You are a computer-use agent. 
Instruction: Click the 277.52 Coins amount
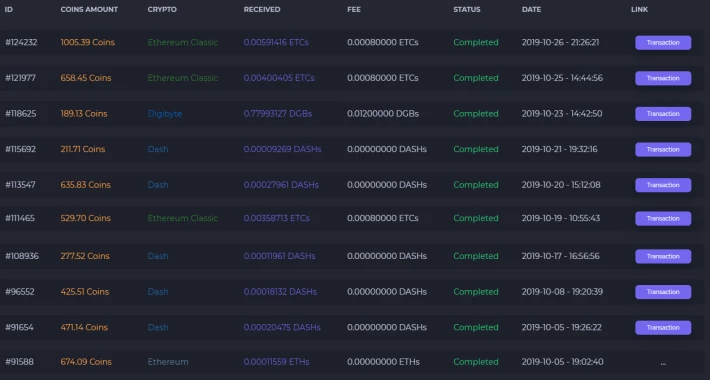coord(85,256)
